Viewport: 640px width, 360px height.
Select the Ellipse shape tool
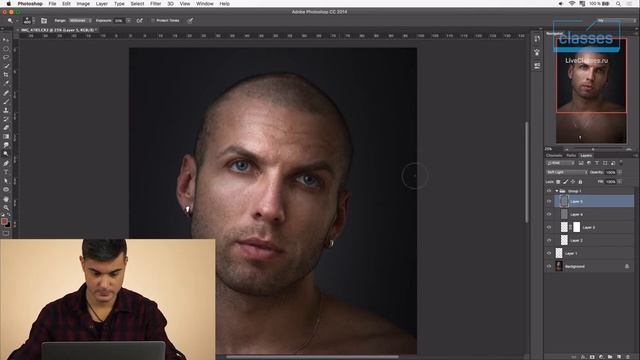point(6,189)
